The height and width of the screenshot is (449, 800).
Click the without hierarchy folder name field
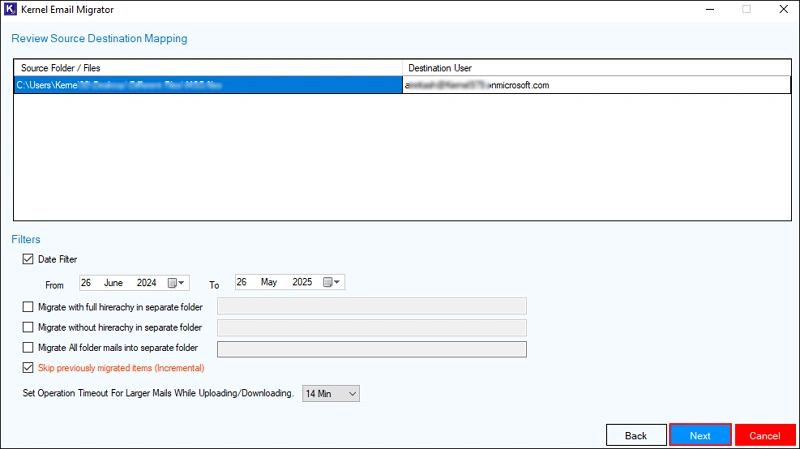372,328
